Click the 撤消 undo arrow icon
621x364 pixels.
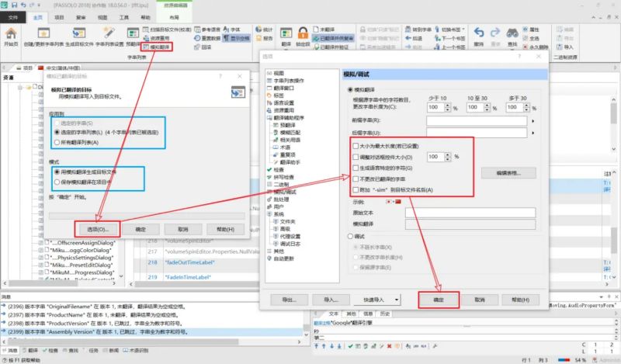[x=479, y=33]
